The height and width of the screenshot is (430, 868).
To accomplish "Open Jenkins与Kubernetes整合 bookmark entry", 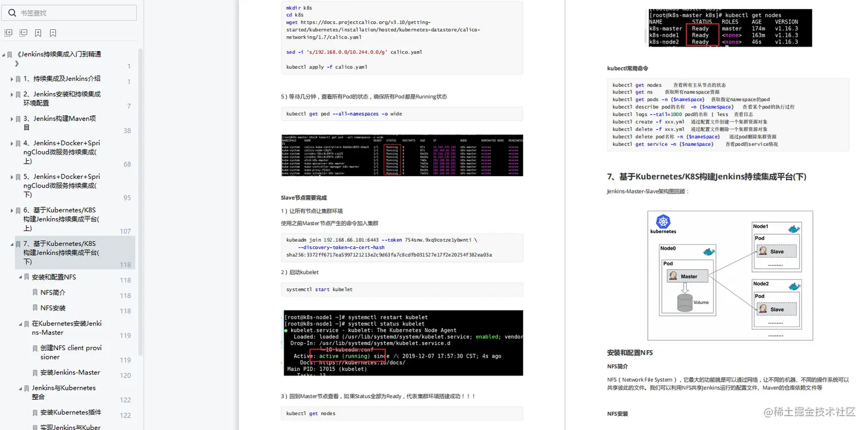I will (64, 392).
